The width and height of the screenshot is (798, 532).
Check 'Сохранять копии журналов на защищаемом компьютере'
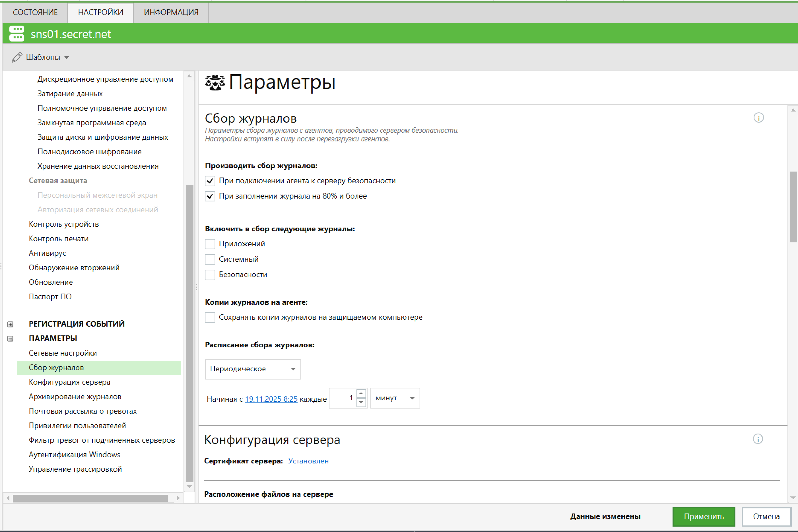(210, 317)
